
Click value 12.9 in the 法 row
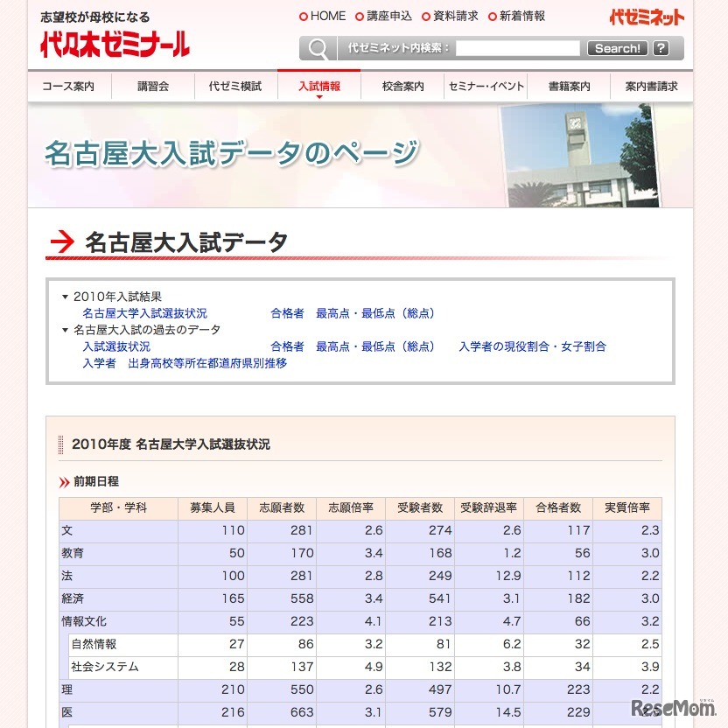coord(508,576)
